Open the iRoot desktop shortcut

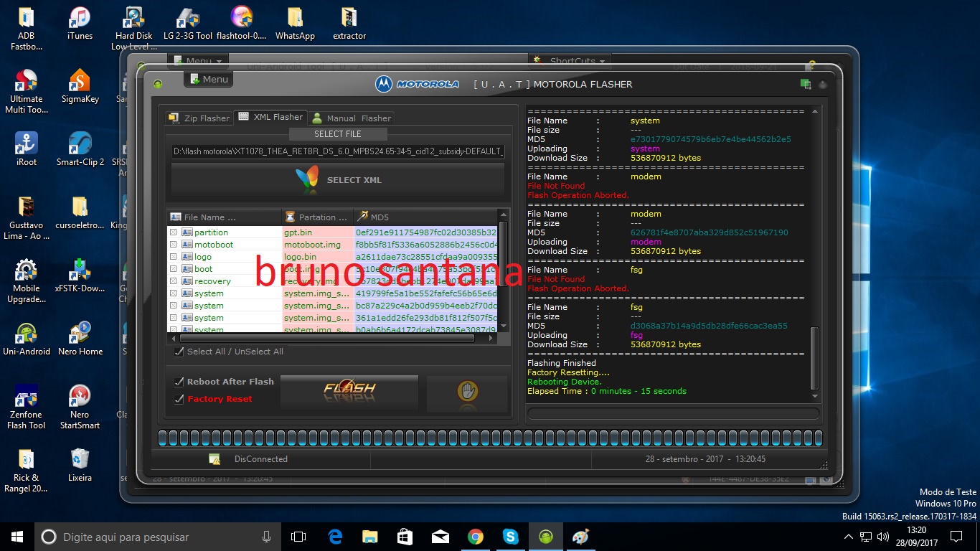click(x=26, y=149)
